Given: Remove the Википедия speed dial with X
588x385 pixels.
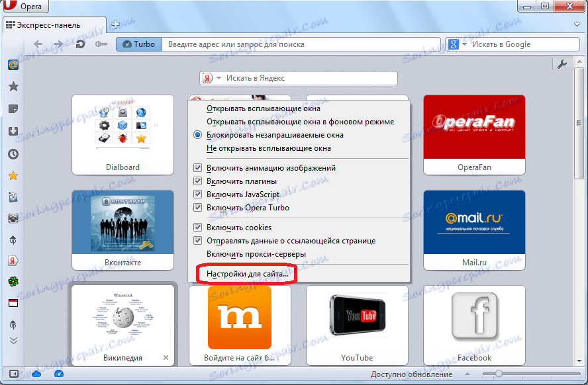Looking at the screenshot, I should tap(166, 358).
